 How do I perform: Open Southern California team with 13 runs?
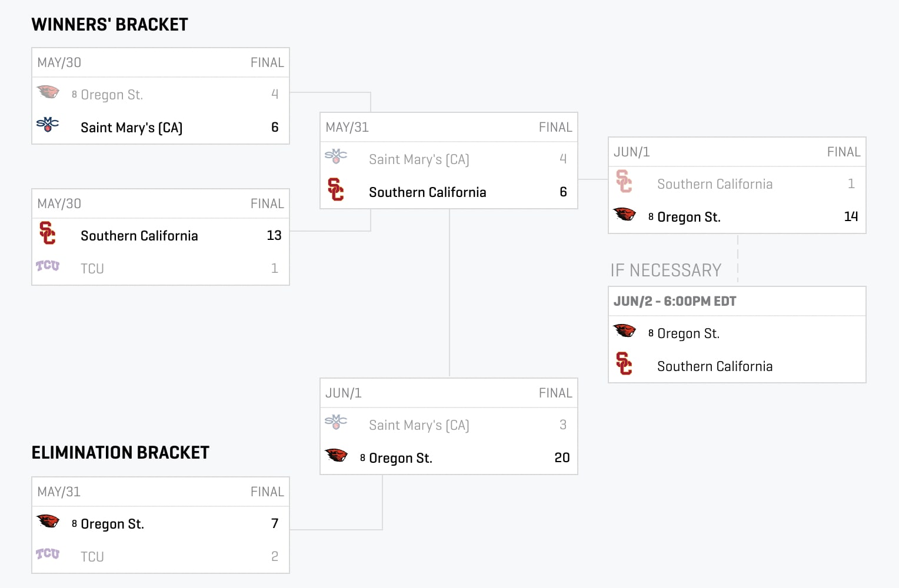pos(139,236)
